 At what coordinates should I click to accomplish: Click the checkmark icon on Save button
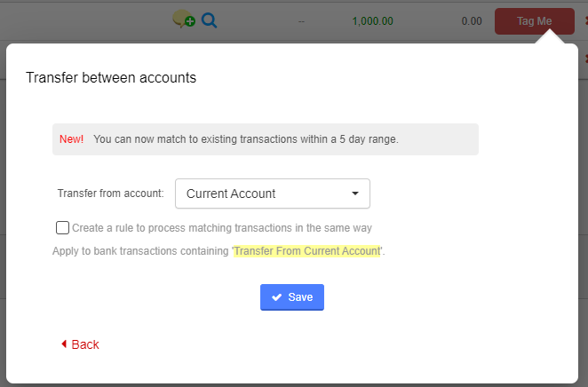coord(277,297)
